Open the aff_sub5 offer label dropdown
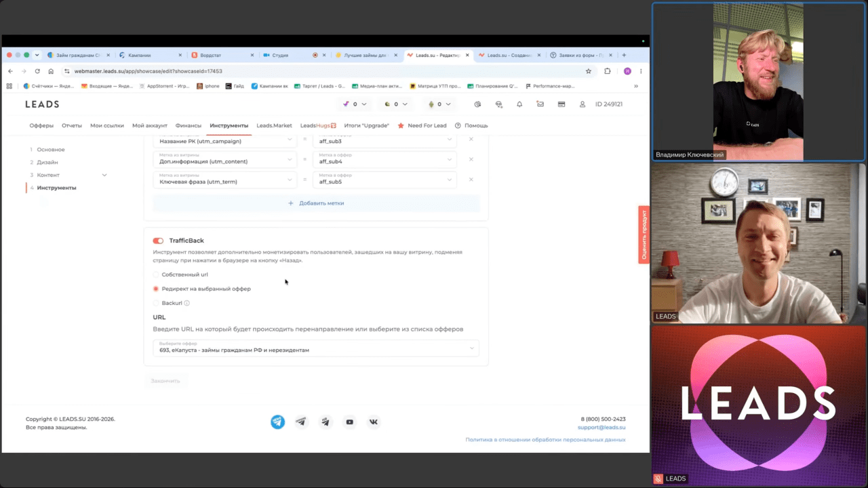The image size is (868, 488). tap(384, 180)
